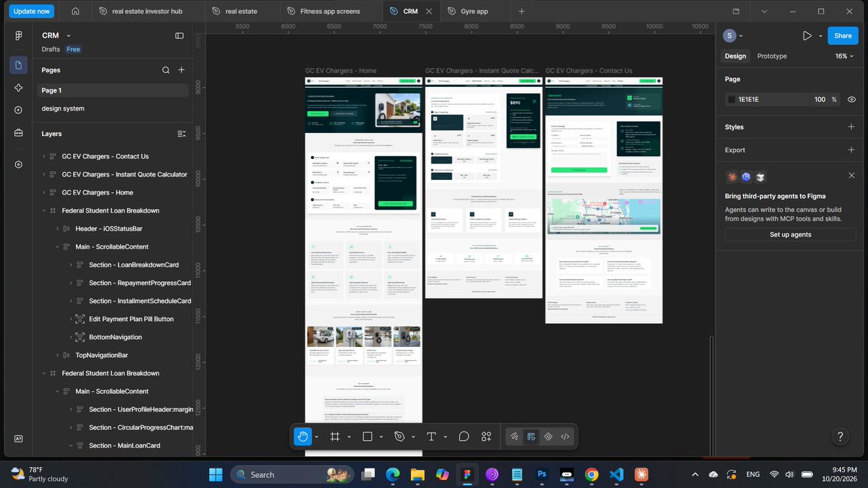
Task: Click the circled plus icon in left rail
Action: click(x=19, y=110)
